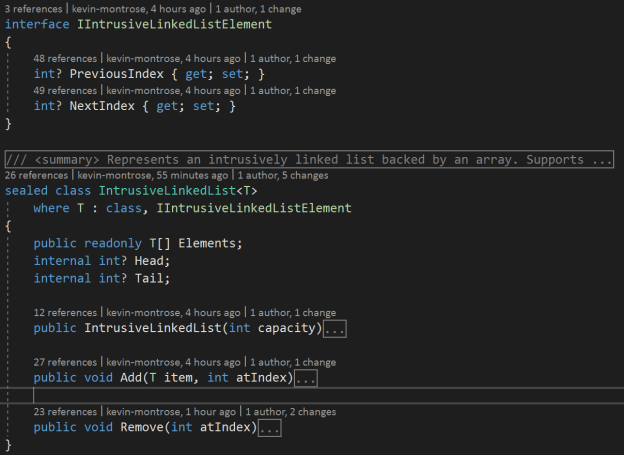624x455 pixels.
Task: Expand the collapsed constructor body ellipsis
Action: pos(335,328)
